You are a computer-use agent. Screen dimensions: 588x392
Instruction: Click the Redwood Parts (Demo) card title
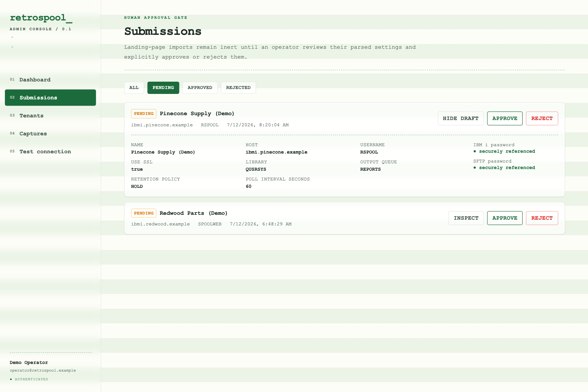click(x=193, y=213)
